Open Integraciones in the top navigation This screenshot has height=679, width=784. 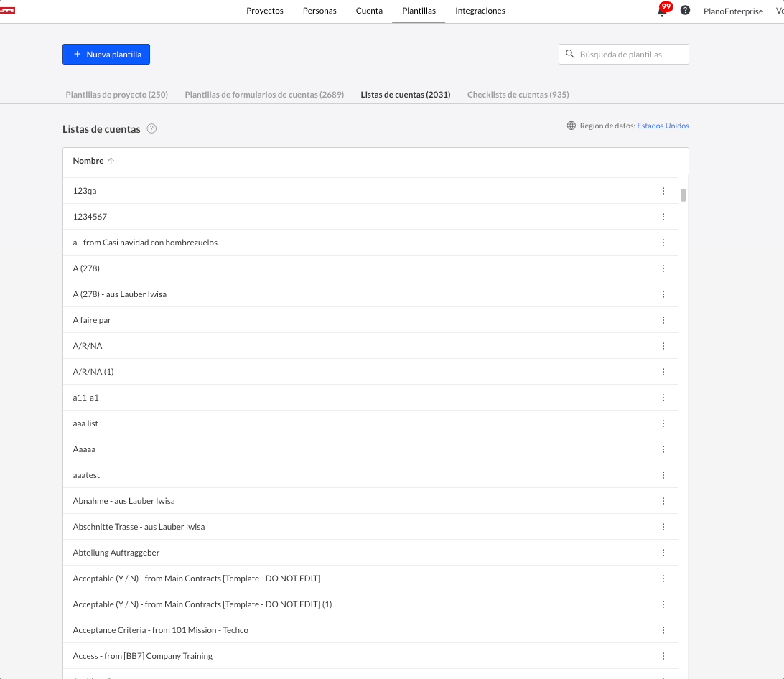[480, 11]
